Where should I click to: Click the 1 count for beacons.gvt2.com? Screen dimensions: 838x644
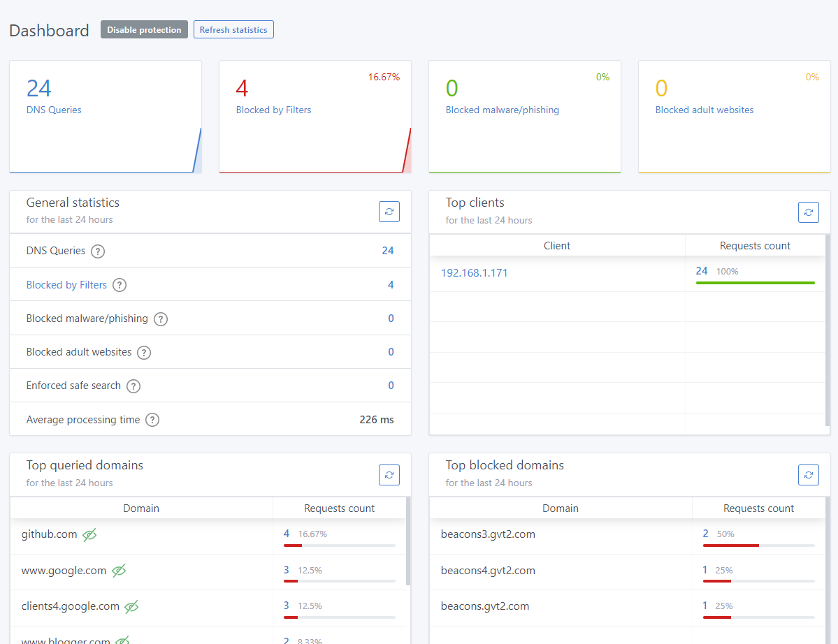(705, 606)
